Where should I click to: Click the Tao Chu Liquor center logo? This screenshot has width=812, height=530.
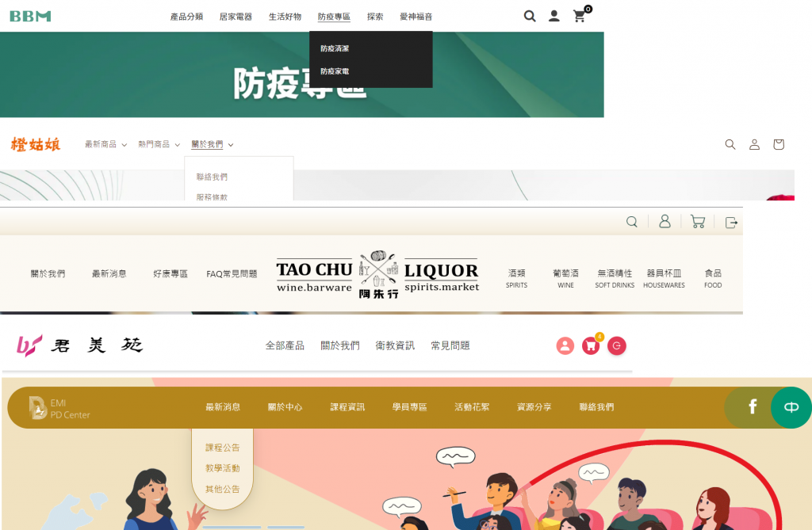point(377,274)
